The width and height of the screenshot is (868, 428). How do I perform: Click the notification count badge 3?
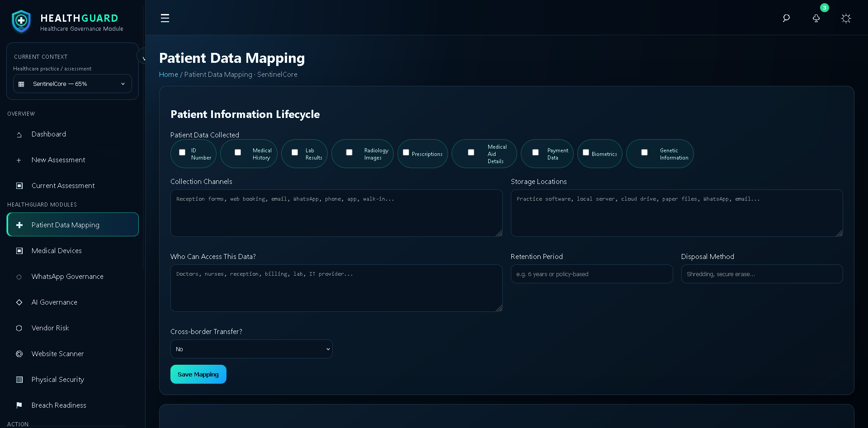825,8
